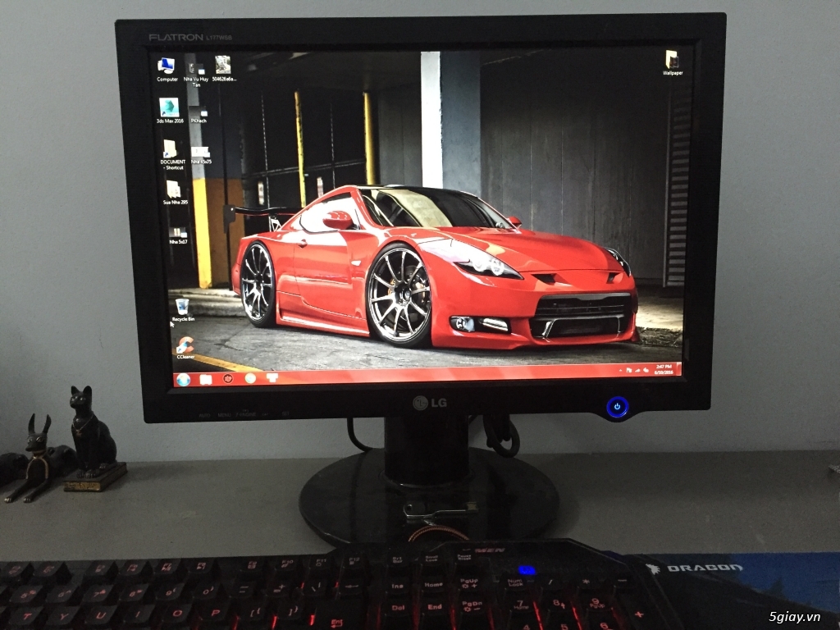Viewport: 840px width, 630px height.
Task: Open the Sua Nha 295 folder
Action: [x=173, y=189]
